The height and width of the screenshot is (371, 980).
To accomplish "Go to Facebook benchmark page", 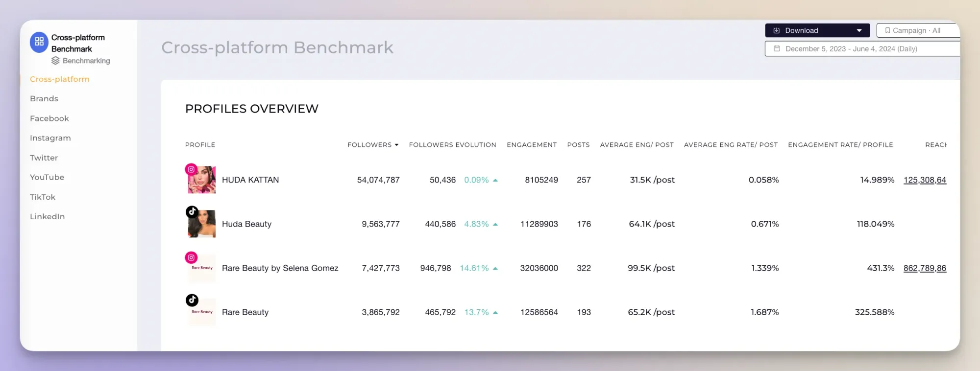I will point(49,118).
